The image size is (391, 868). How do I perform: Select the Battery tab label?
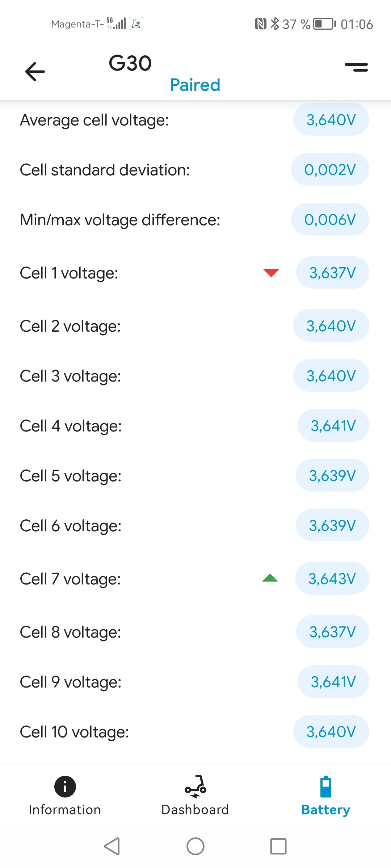click(x=325, y=810)
